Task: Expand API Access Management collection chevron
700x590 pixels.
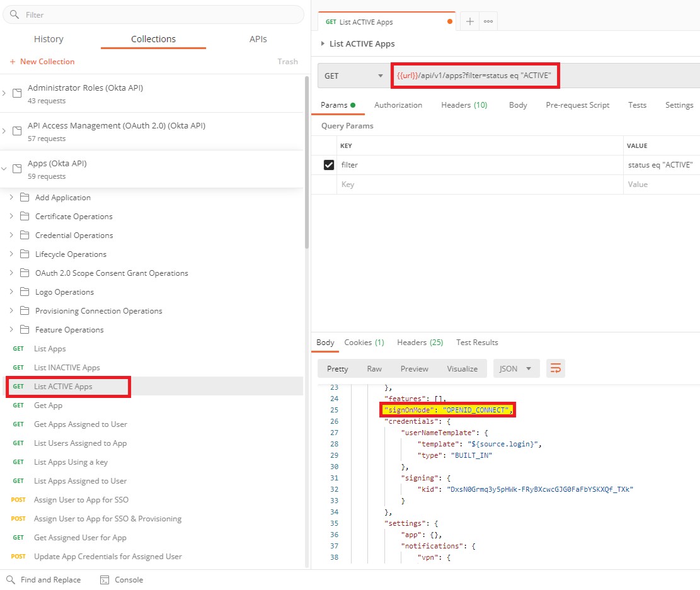Action: (4, 131)
